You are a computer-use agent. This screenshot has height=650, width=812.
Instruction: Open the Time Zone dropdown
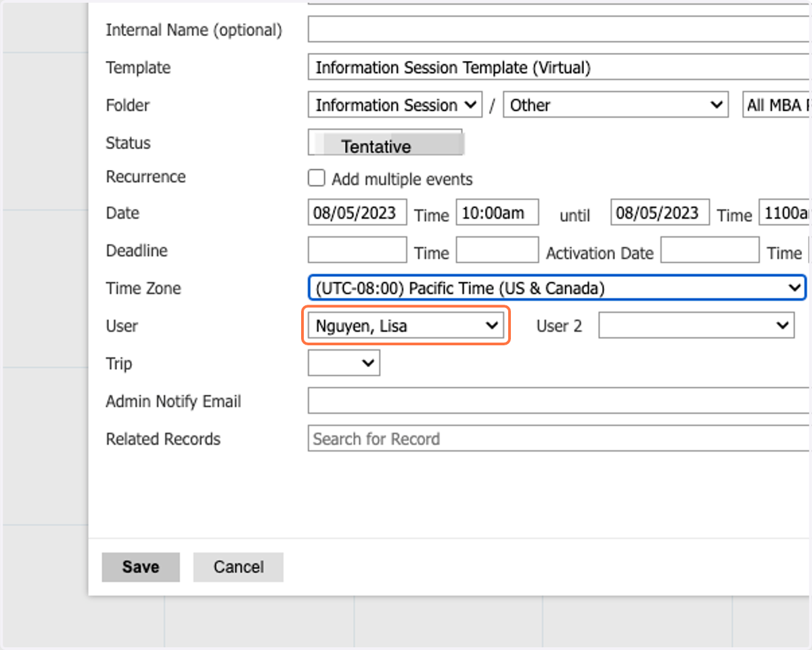557,288
